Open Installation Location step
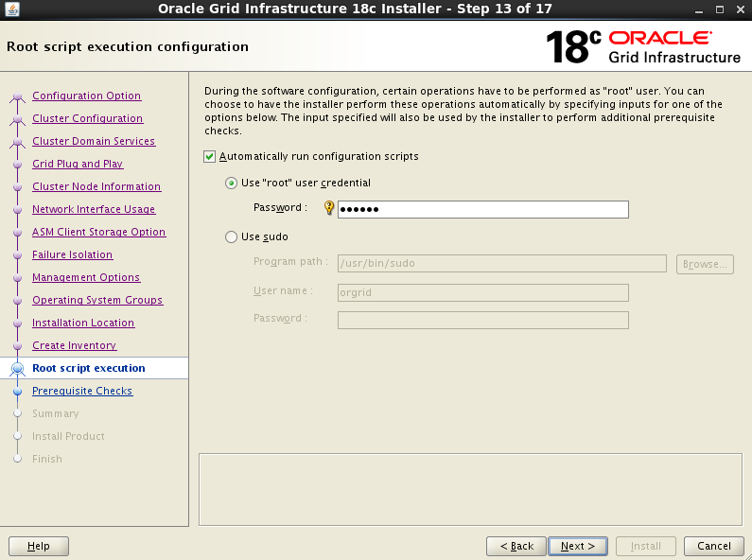 pyautogui.click(x=83, y=323)
